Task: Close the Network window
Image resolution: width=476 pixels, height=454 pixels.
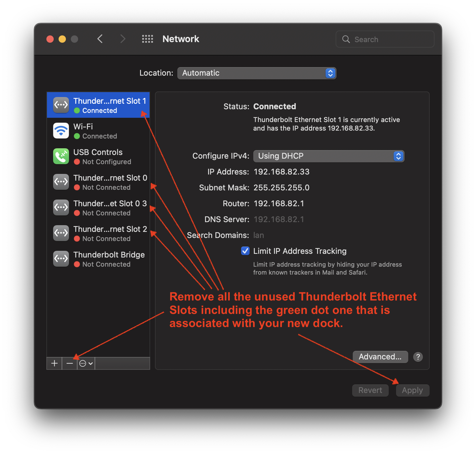Action: pyautogui.click(x=50, y=39)
